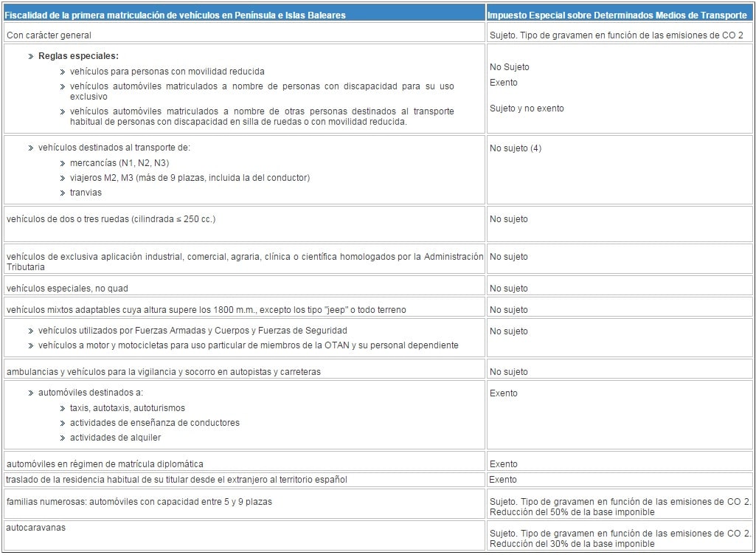Viewport: 756px width, 555px height.
Task: Click 'Reducción del 50% de la base imponible'
Action: pos(572,512)
